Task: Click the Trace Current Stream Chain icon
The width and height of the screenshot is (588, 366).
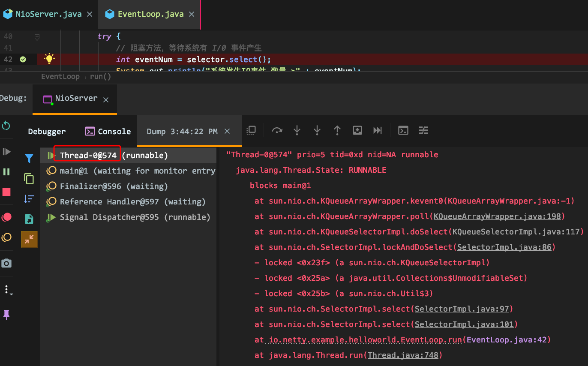Action: pyautogui.click(x=423, y=130)
